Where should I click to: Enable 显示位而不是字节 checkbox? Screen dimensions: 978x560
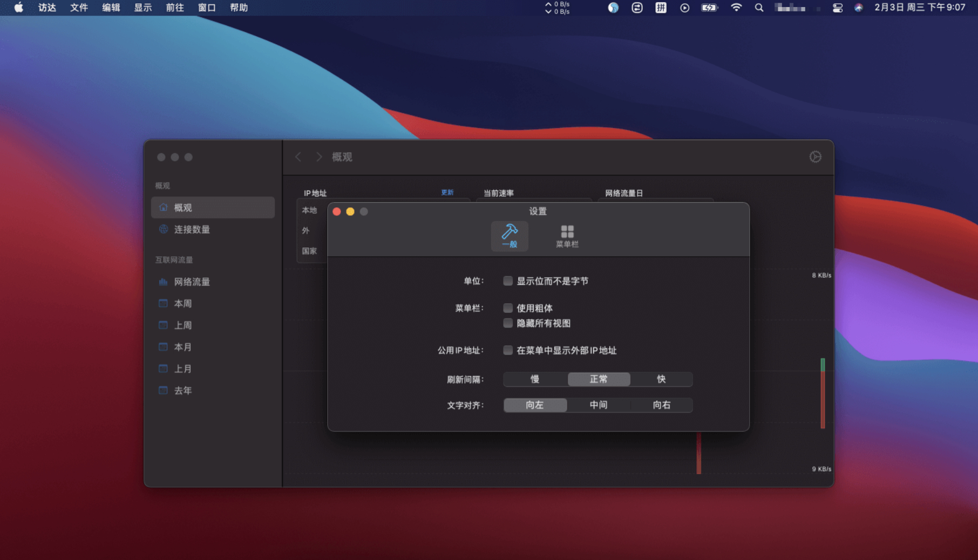tap(508, 281)
